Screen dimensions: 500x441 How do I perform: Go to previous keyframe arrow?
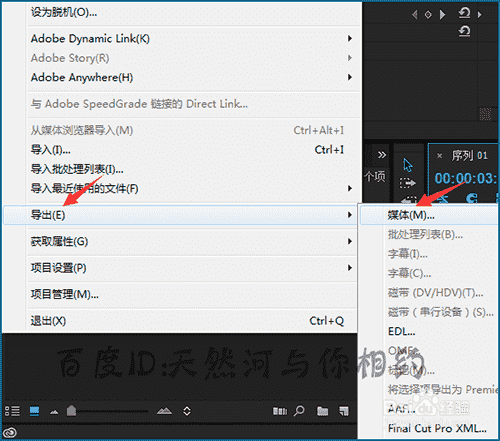click(415, 15)
